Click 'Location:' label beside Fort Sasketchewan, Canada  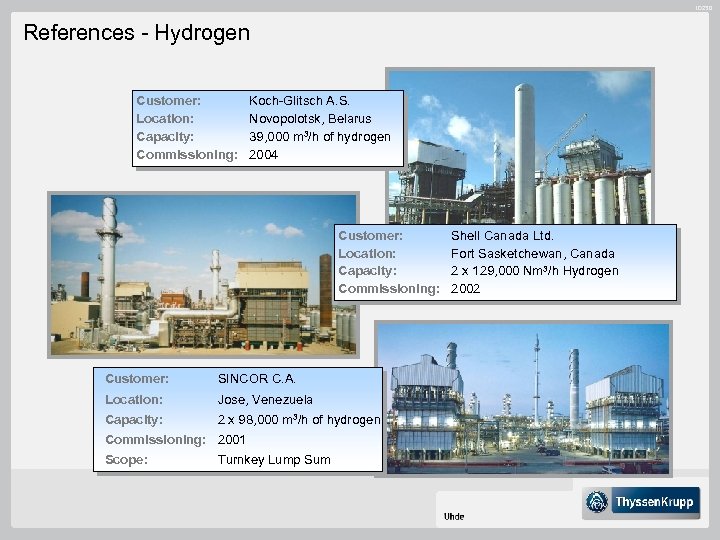[367, 253]
